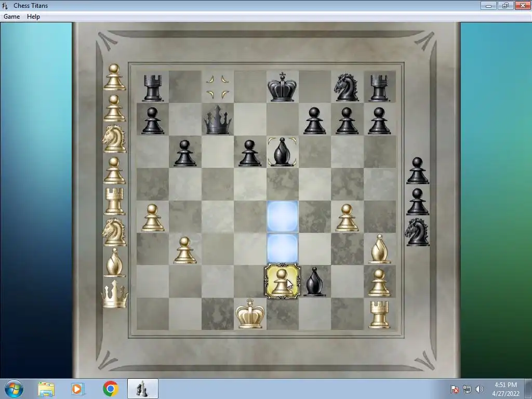Minimize the Chess Titans window
The image size is (532, 399).
(x=488, y=5)
